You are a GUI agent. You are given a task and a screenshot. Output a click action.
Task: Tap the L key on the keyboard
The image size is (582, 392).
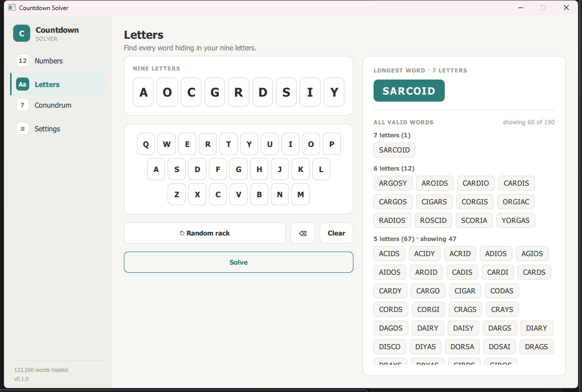321,169
